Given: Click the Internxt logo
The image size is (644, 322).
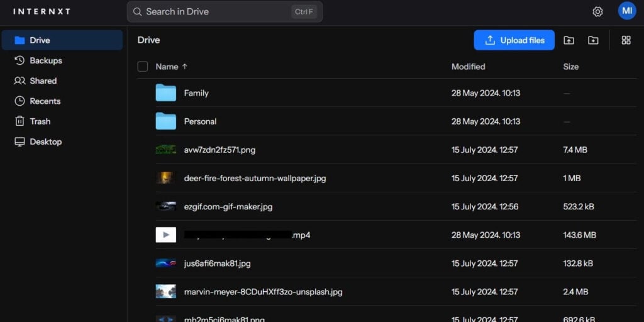Looking at the screenshot, I should coord(42,11).
